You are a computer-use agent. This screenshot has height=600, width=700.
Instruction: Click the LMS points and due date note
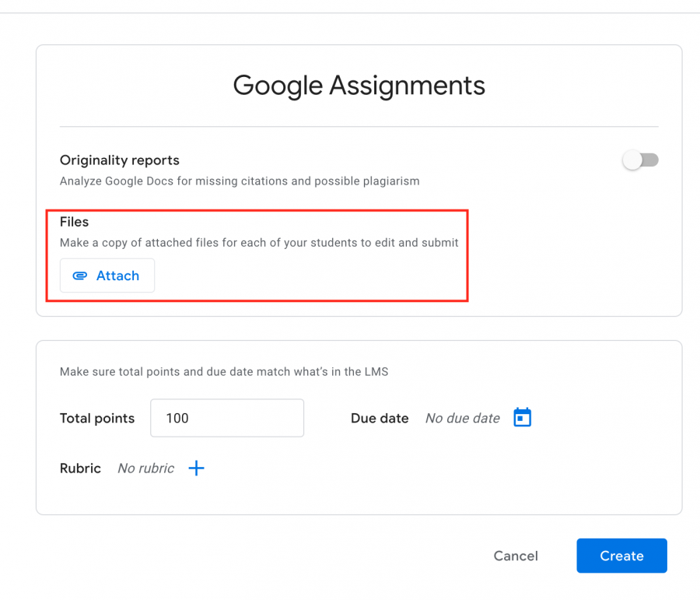click(224, 372)
